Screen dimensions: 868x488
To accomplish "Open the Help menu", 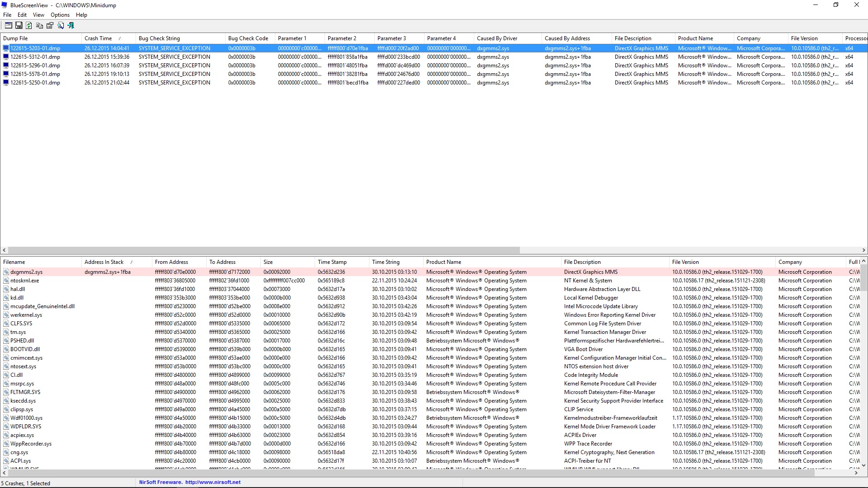I will point(81,15).
